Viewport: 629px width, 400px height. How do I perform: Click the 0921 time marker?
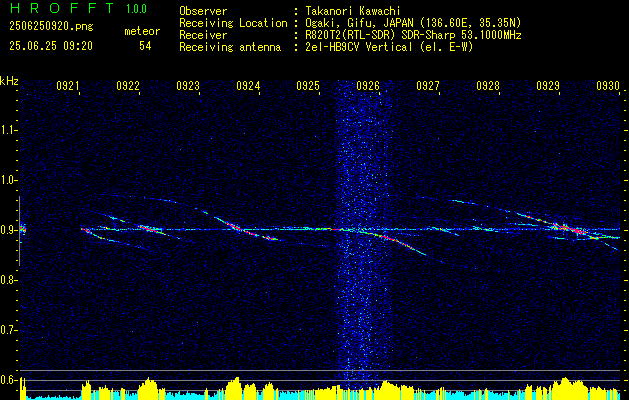tap(68, 86)
